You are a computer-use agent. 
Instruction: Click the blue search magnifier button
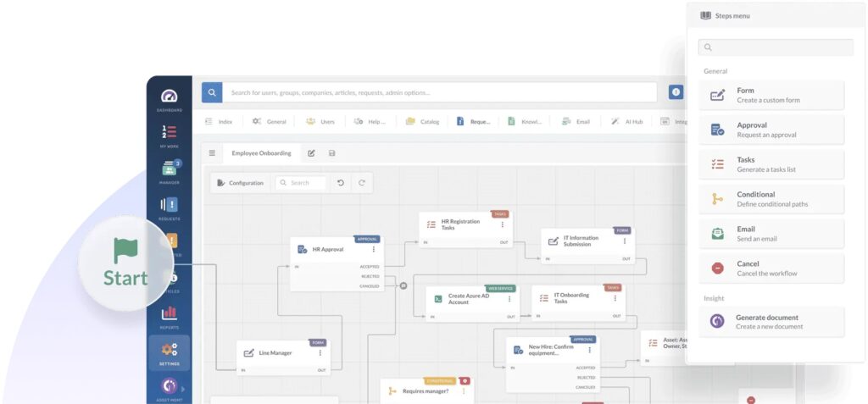point(212,92)
